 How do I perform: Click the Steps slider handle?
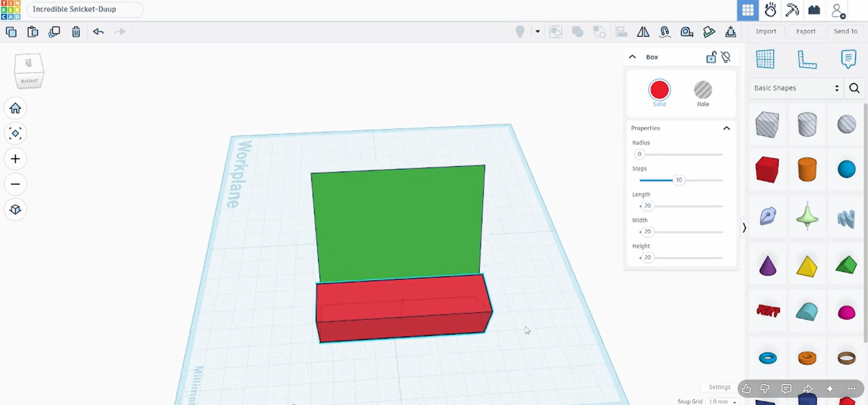coord(679,180)
